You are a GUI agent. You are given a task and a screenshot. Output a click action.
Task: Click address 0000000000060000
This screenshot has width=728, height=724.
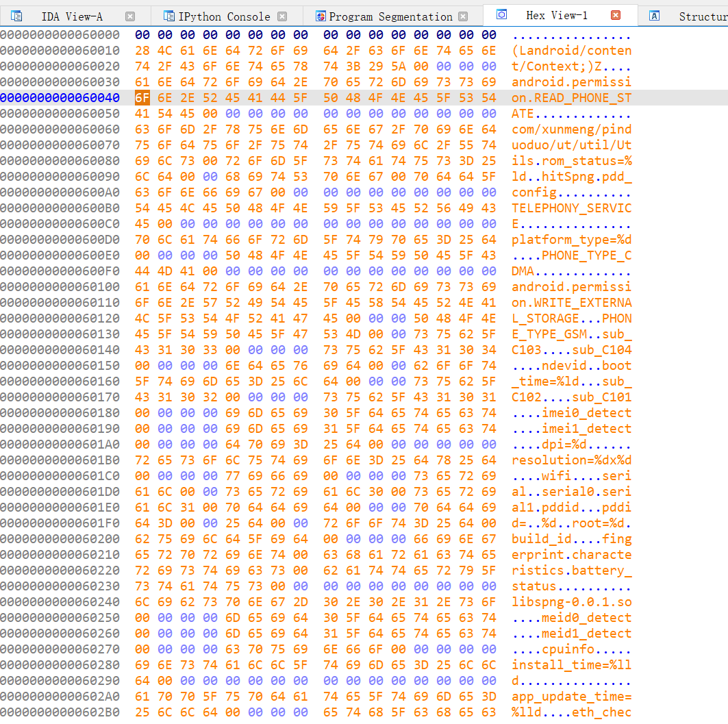(60, 35)
